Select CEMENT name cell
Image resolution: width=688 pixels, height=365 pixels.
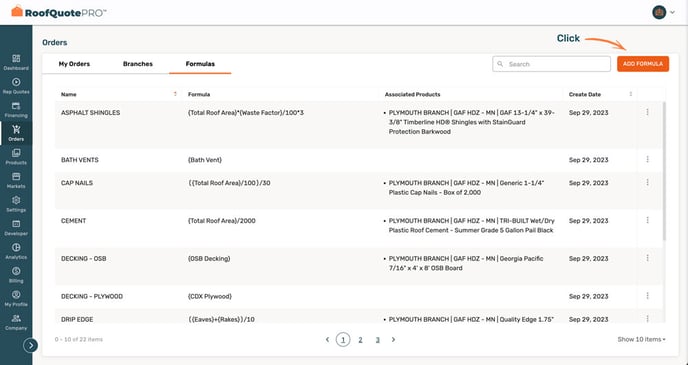click(73, 221)
